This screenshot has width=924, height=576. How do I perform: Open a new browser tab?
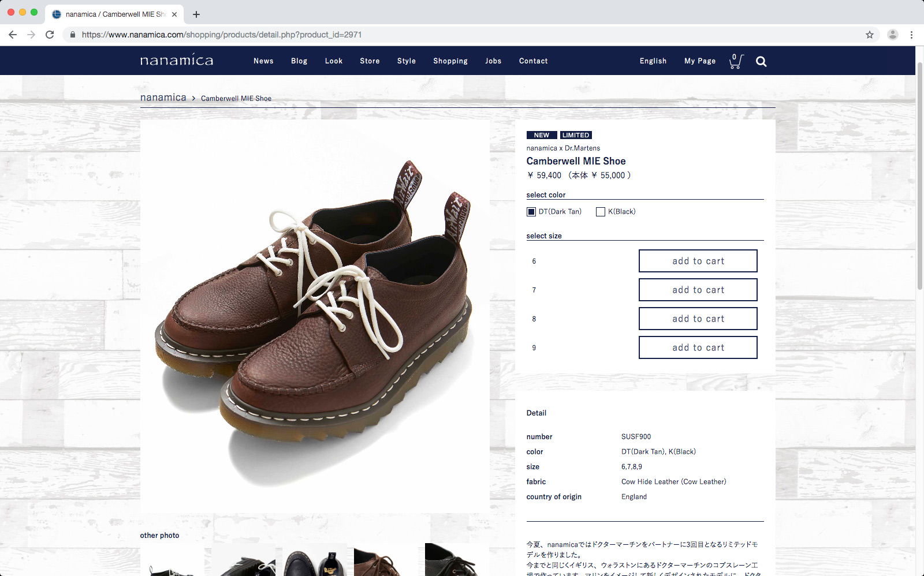pyautogui.click(x=196, y=14)
